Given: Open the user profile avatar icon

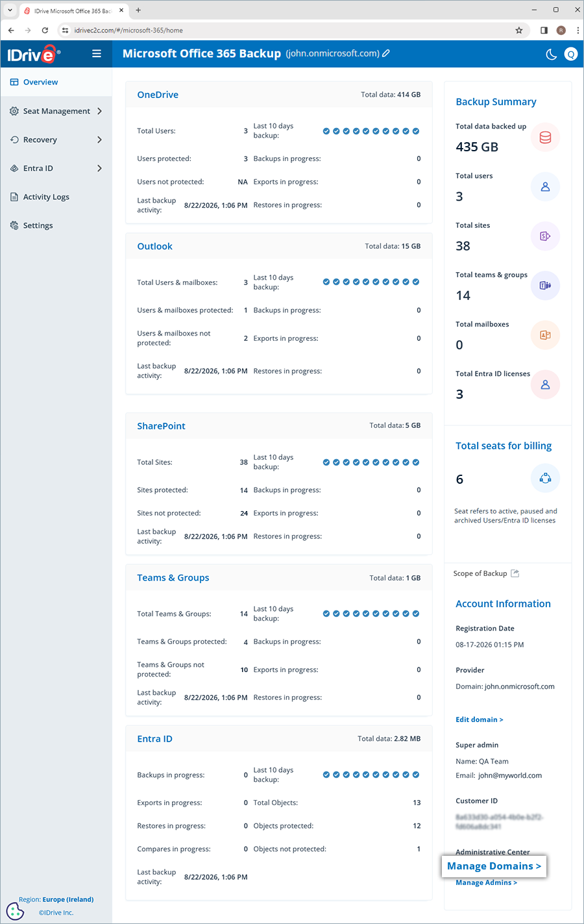Looking at the screenshot, I should point(570,55).
